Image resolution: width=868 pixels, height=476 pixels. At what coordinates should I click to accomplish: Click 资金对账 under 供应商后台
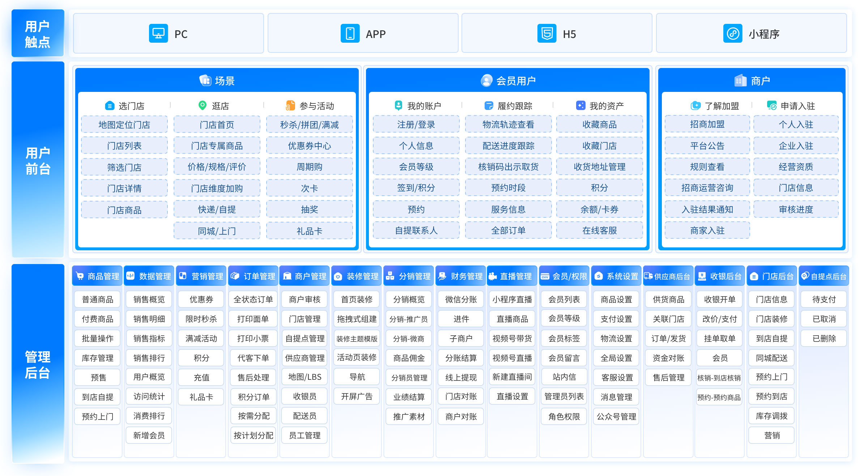coord(669,358)
